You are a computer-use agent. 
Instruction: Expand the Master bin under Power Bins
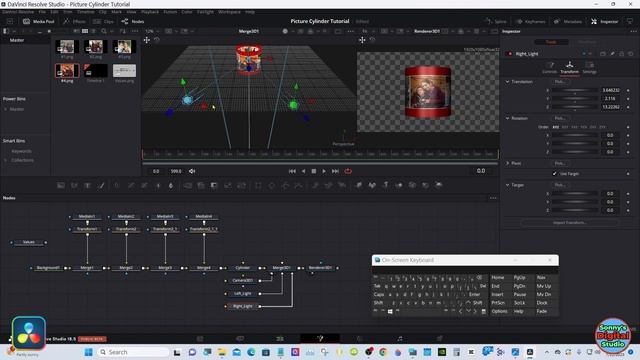[x=5, y=109]
